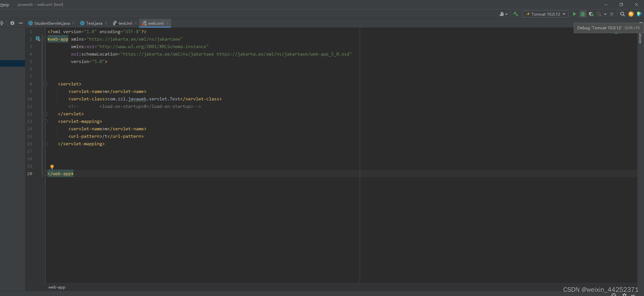Click the orange IDE update arrow icon
Viewport: 644px width, 296px height.
click(x=631, y=14)
